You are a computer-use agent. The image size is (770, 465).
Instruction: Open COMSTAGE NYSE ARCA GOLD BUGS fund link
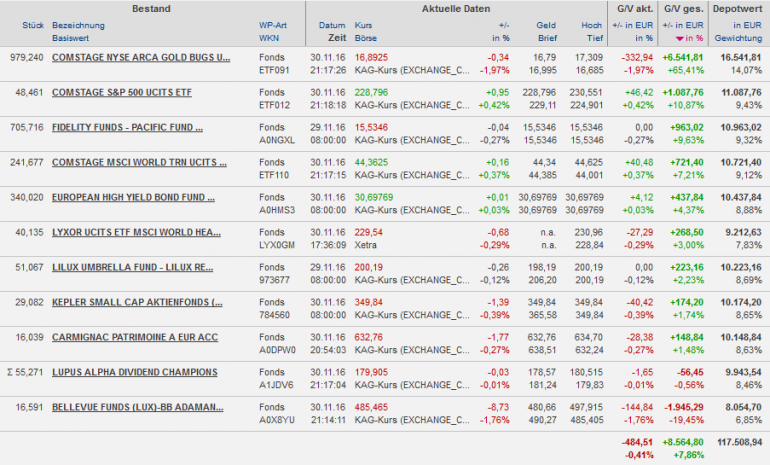point(141,57)
